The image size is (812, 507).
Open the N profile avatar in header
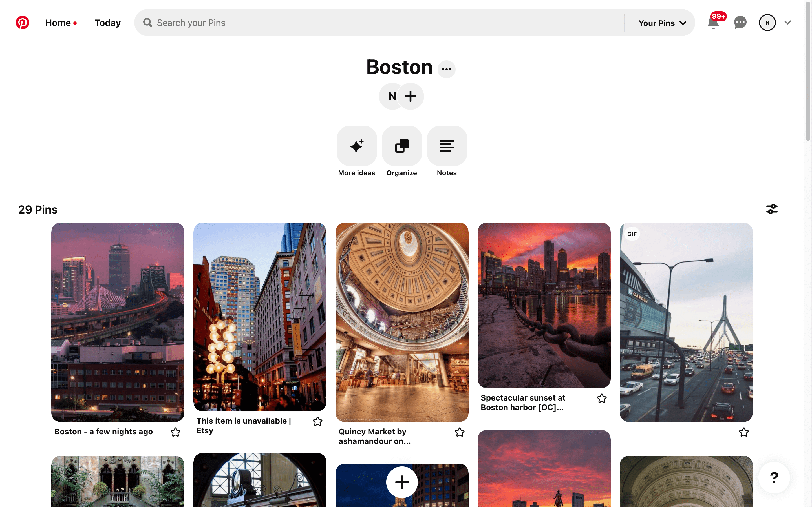click(x=767, y=23)
